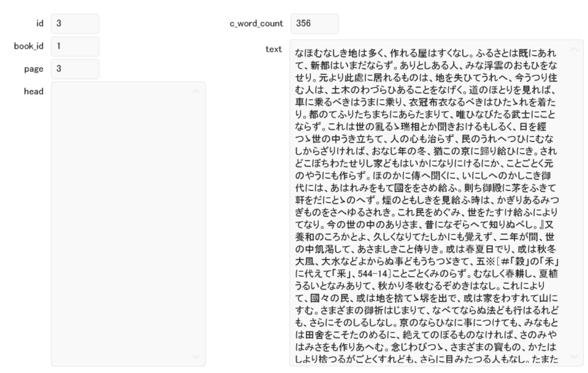Click the up arrow in the head field scrollbar
Screen dimensions: 588x373
(x=196, y=92)
